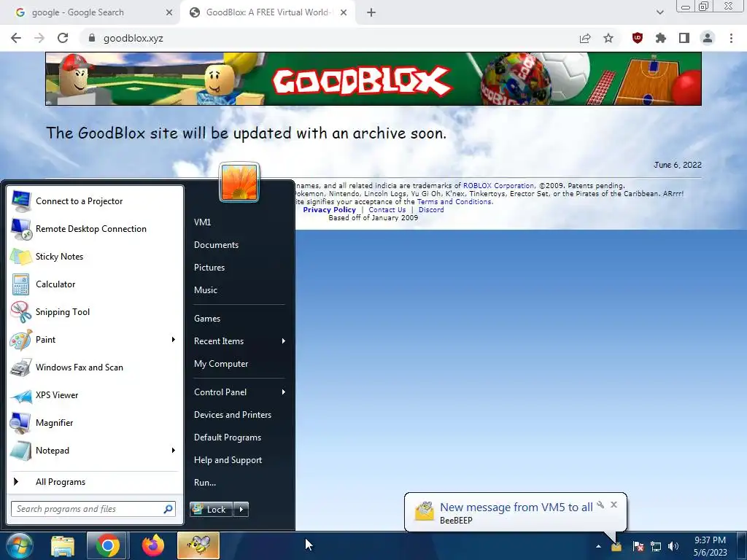Switch to Chrome in the taskbar

(x=107, y=545)
